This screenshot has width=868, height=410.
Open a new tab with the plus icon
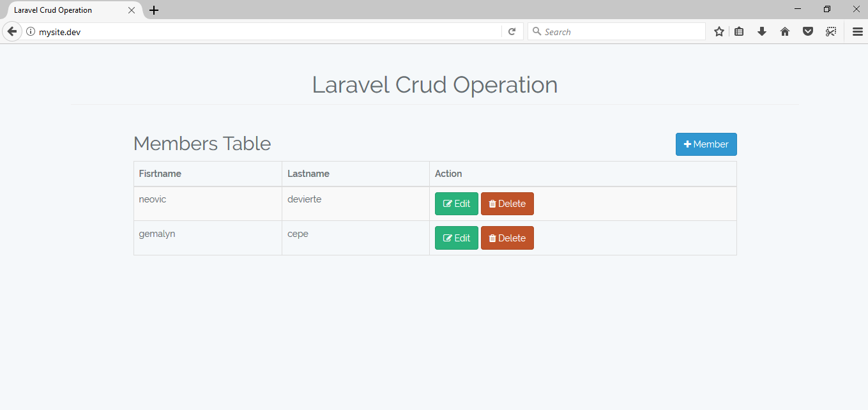pos(154,10)
